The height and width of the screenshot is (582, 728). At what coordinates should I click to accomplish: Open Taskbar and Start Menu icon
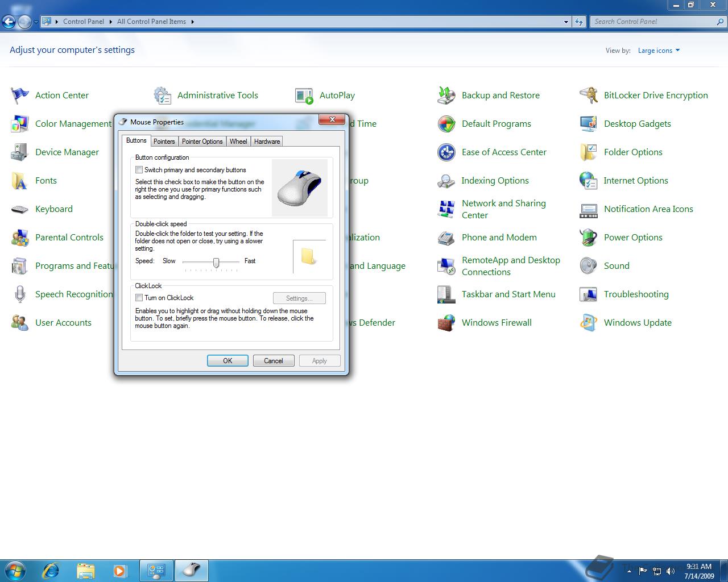click(446, 294)
